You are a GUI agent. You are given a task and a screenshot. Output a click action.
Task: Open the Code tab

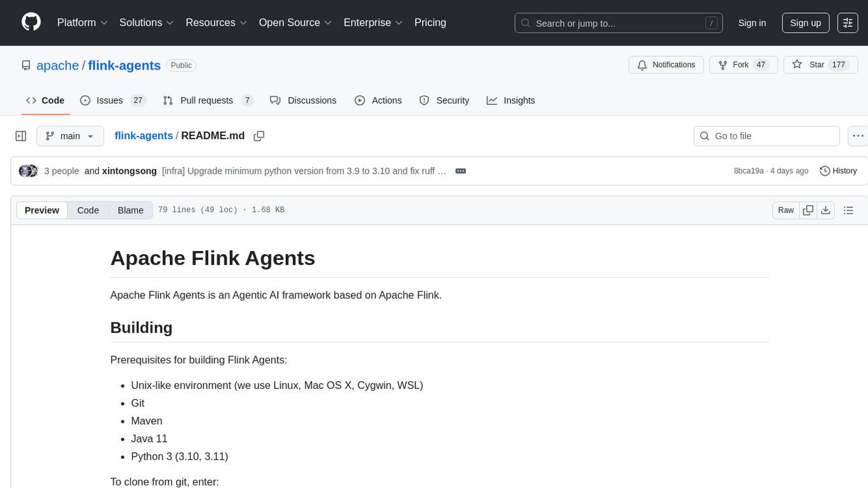click(x=45, y=100)
